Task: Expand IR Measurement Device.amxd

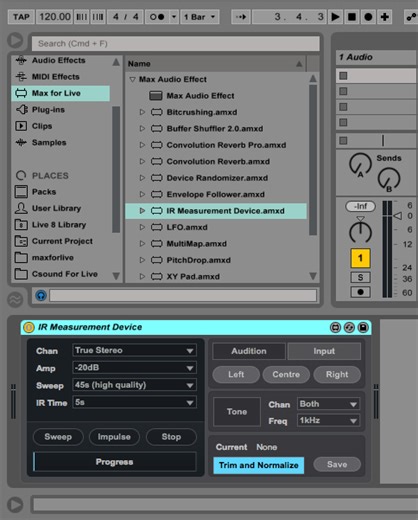Action: (x=142, y=211)
